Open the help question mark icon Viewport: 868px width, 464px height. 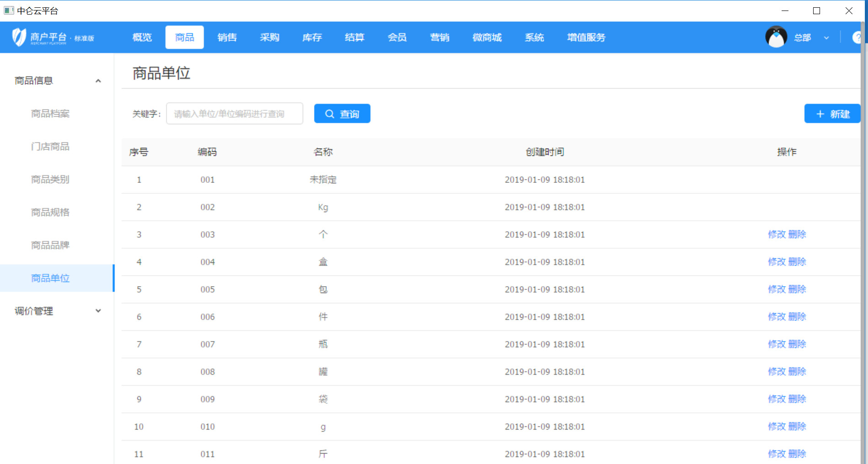(858, 37)
